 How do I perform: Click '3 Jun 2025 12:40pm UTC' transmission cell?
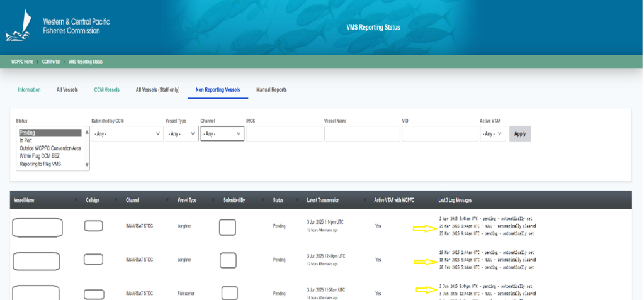[x=326, y=256]
